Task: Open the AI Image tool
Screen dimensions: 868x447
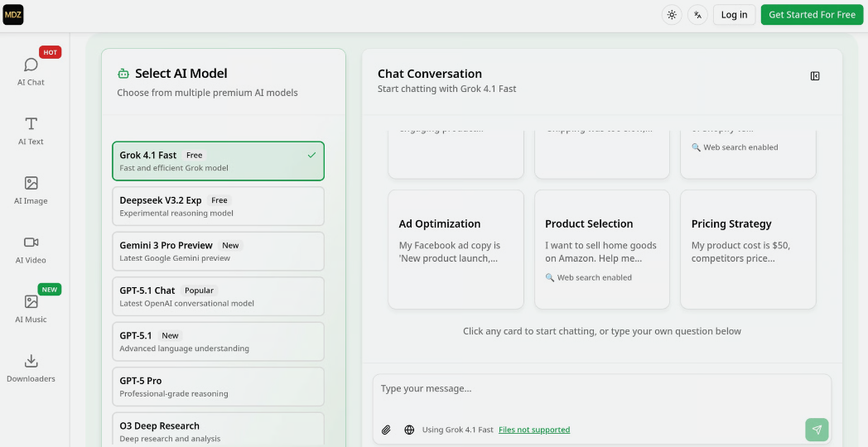Action: [x=31, y=190]
